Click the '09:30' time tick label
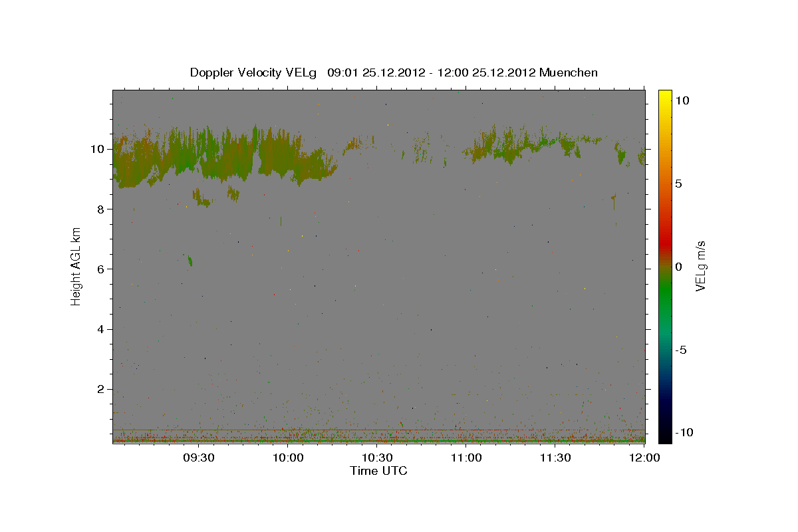This screenshot has width=798, height=532. pos(198,458)
